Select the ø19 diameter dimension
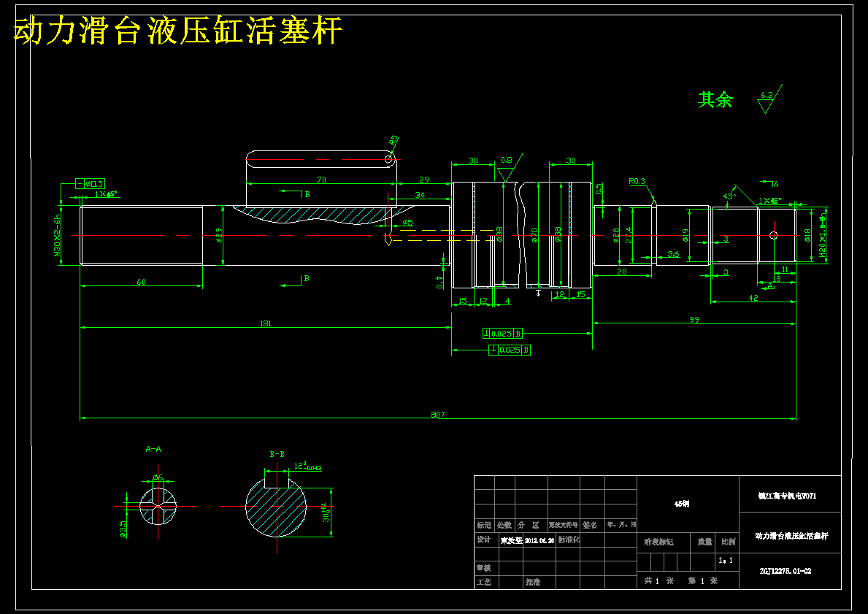The image size is (868, 614). click(x=685, y=237)
